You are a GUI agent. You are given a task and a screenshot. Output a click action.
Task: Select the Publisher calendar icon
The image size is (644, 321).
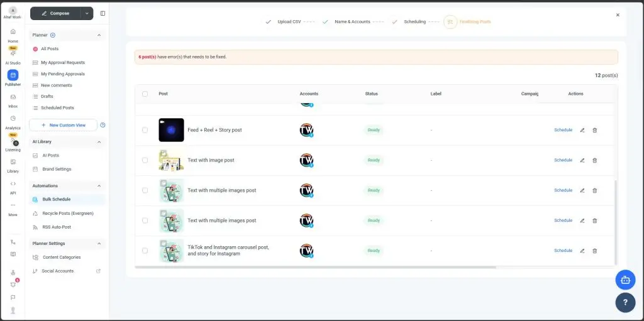tap(13, 75)
